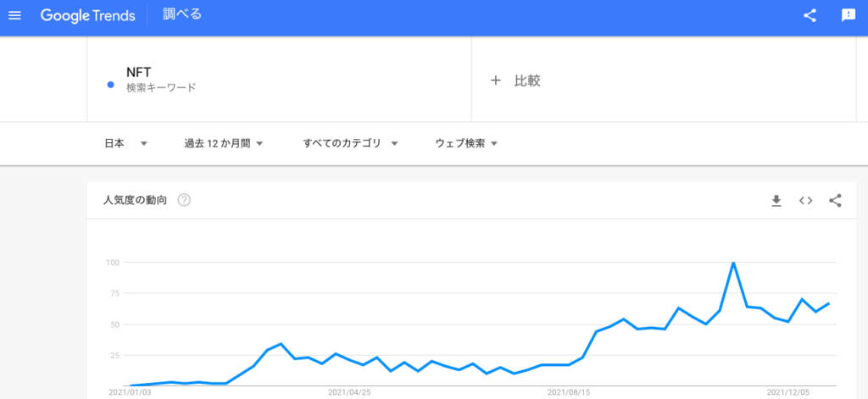Open the 日本 region dropdown
Screen dimensions: 868x399
pos(126,144)
